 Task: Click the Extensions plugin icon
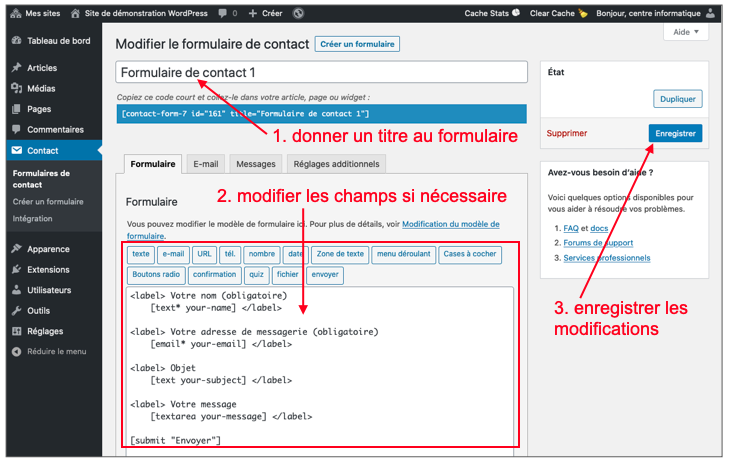coord(16,270)
